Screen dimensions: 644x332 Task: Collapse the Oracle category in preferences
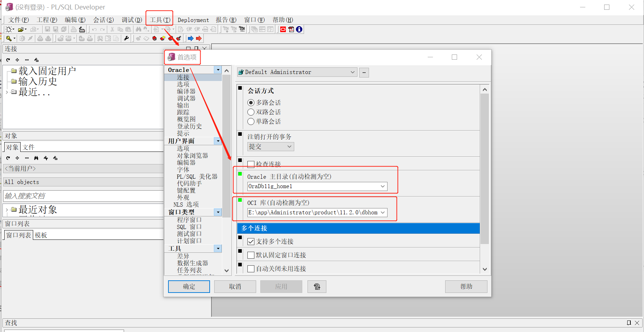tap(218, 70)
